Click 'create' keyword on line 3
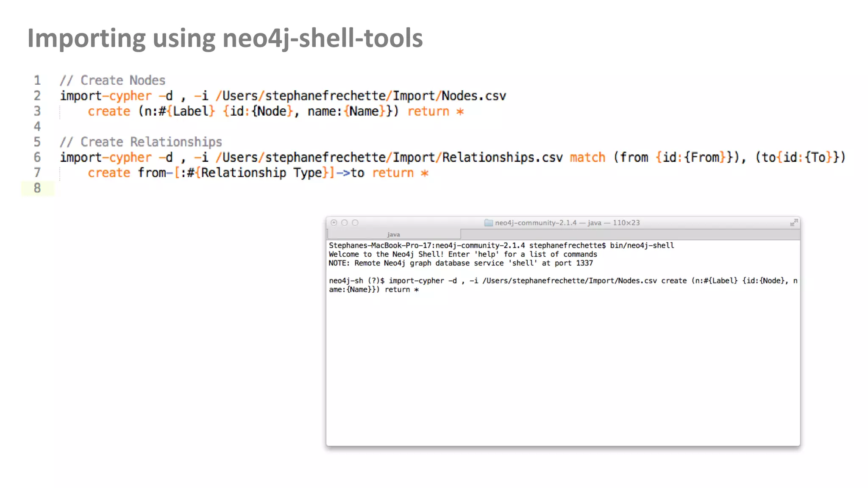Screen dimensions: 868x488 109,111
